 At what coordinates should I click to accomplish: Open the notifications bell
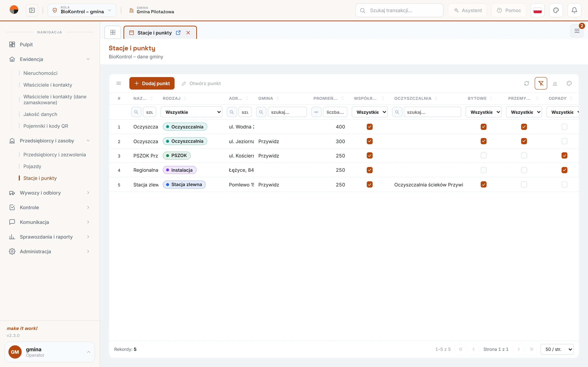click(574, 10)
